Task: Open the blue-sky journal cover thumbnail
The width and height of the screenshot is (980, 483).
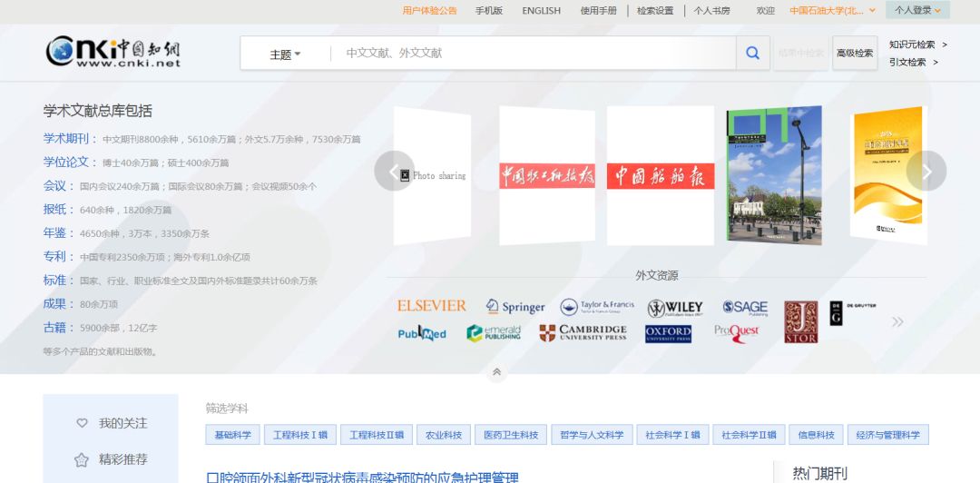Action: (774, 175)
